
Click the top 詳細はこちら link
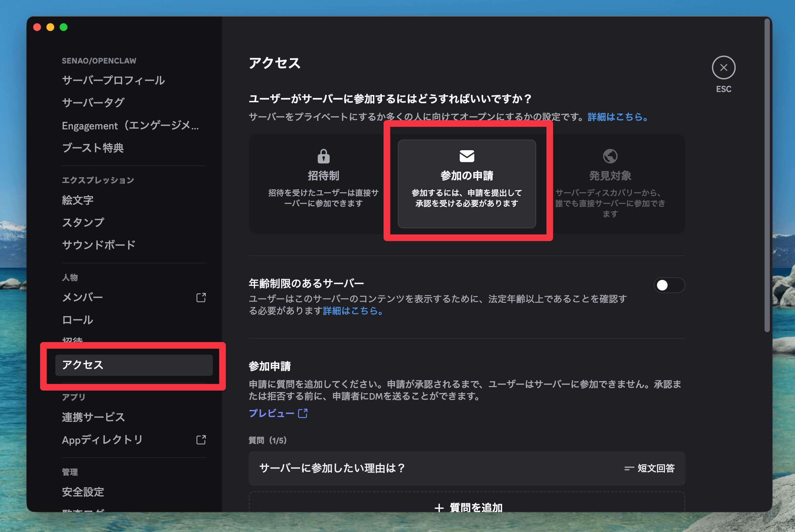pyautogui.click(x=618, y=117)
